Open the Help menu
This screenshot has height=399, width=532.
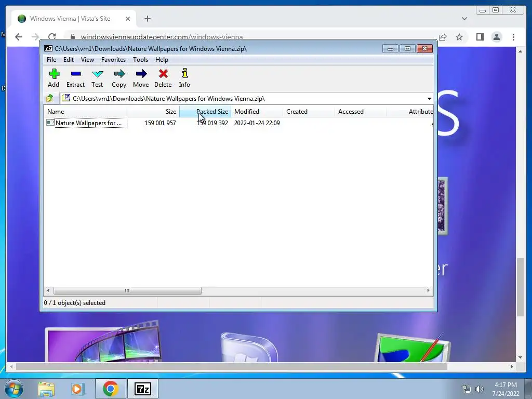coord(162,60)
